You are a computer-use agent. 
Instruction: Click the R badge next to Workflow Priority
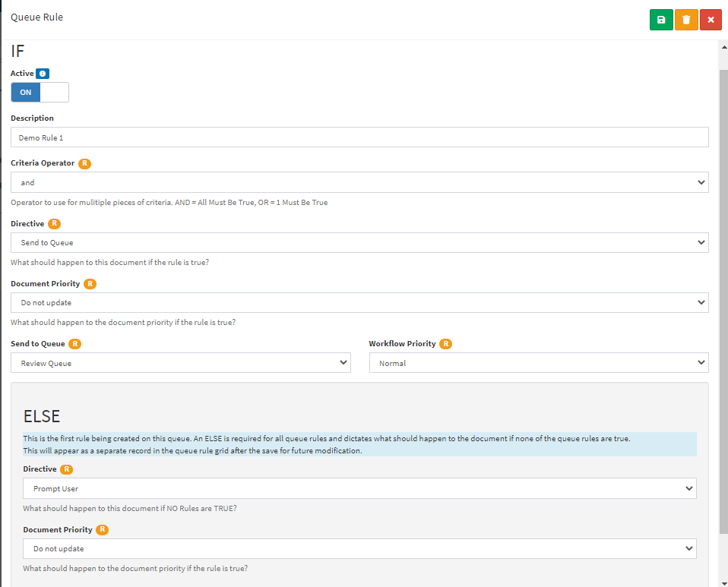click(446, 343)
